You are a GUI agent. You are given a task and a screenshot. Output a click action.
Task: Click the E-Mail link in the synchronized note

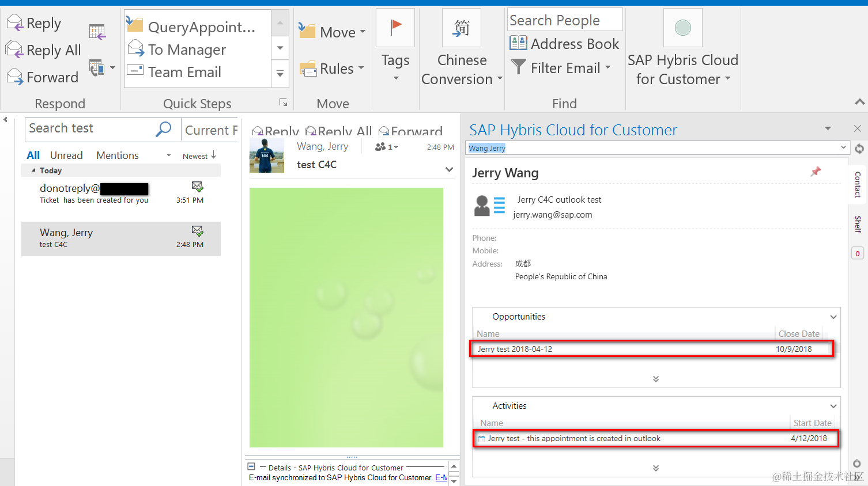441,477
